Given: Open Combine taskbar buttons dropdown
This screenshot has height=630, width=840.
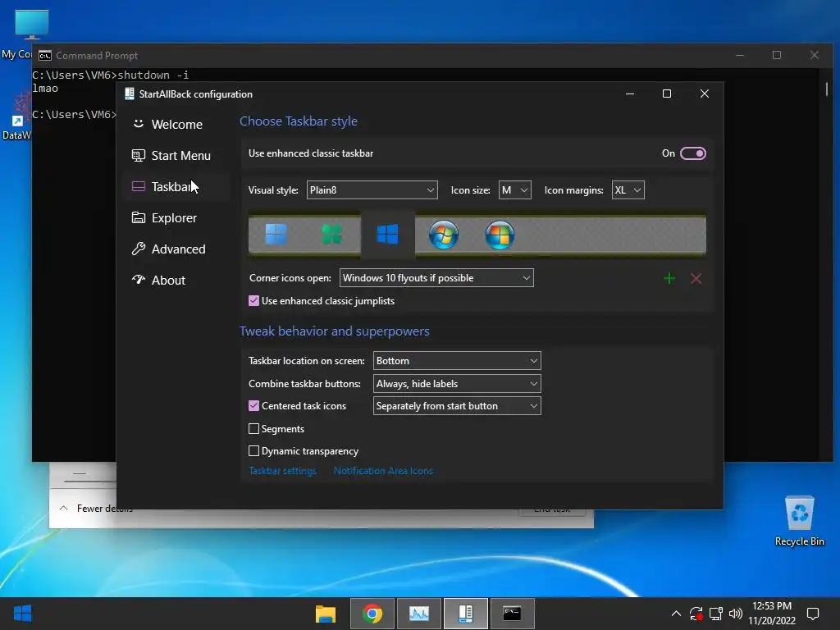Looking at the screenshot, I should pos(457,384).
